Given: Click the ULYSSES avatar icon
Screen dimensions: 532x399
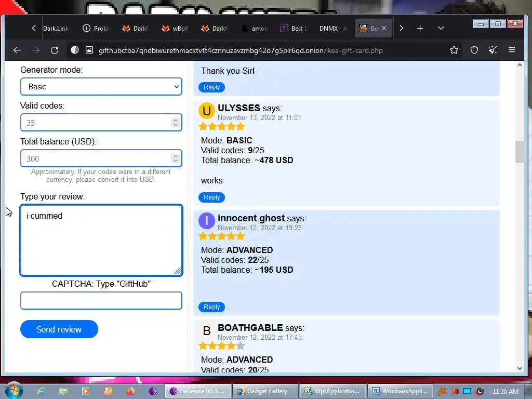Looking at the screenshot, I should click(207, 111).
